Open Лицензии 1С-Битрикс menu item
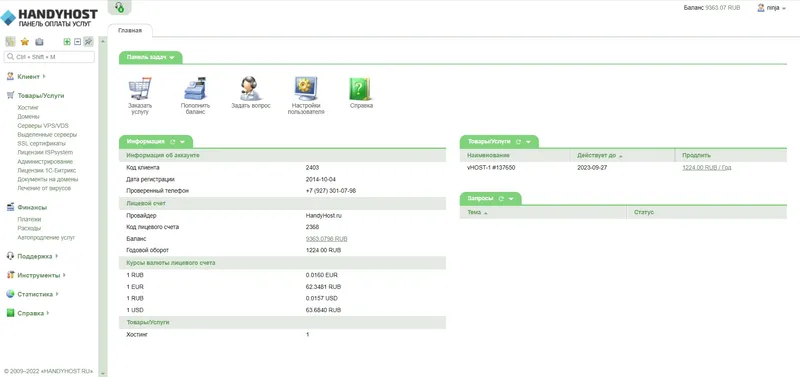This screenshot has height=377, width=800. [x=46, y=170]
